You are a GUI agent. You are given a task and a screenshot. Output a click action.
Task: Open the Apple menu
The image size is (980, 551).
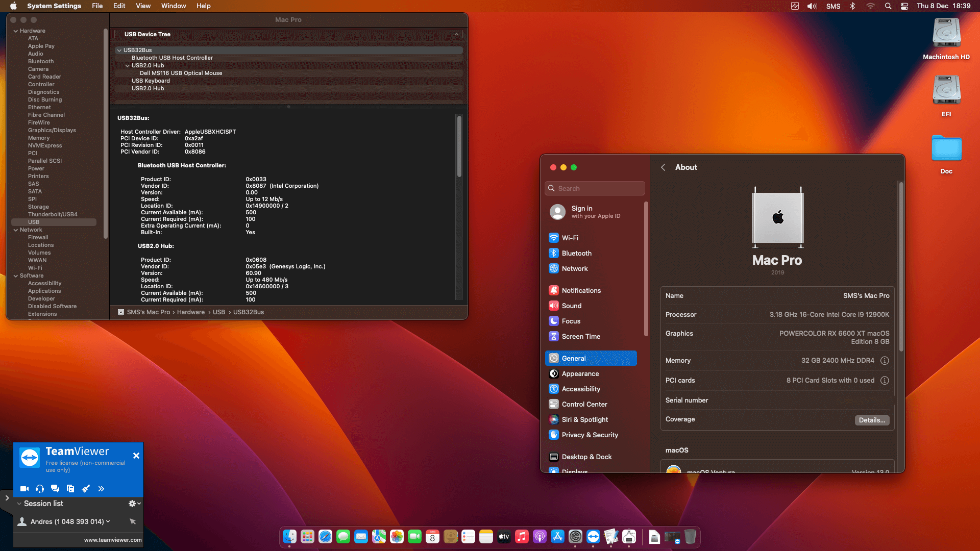tap(14, 6)
